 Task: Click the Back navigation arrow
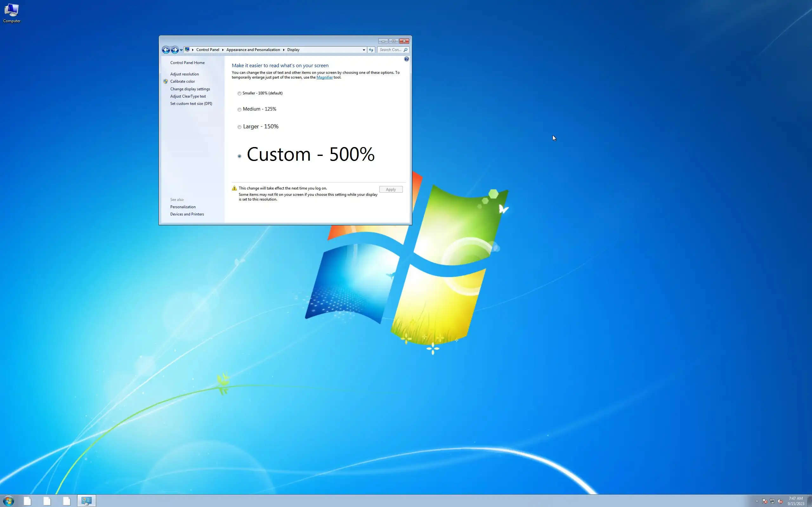pyautogui.click(x=166, y=50)
